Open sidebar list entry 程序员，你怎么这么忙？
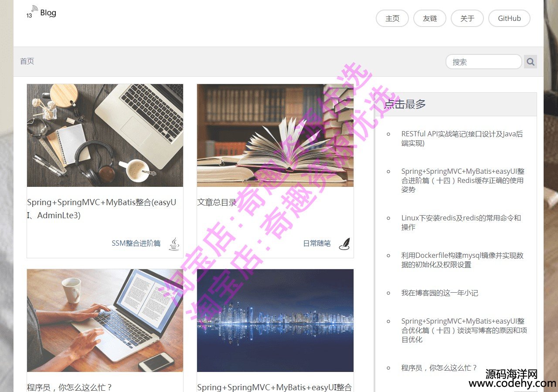The width and height of the screenshot is (558, 392). tap(439, 368)
